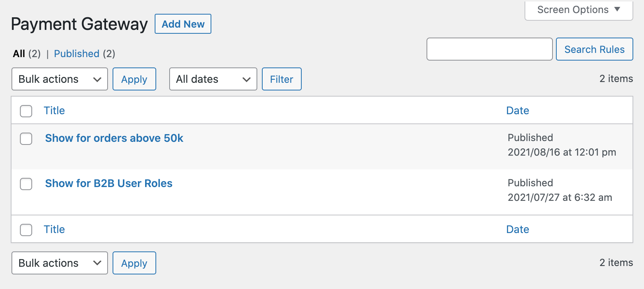Click the Apply button near Bulk actions
The width and height of the screenshot is (644, 289).
coord(134,79)
